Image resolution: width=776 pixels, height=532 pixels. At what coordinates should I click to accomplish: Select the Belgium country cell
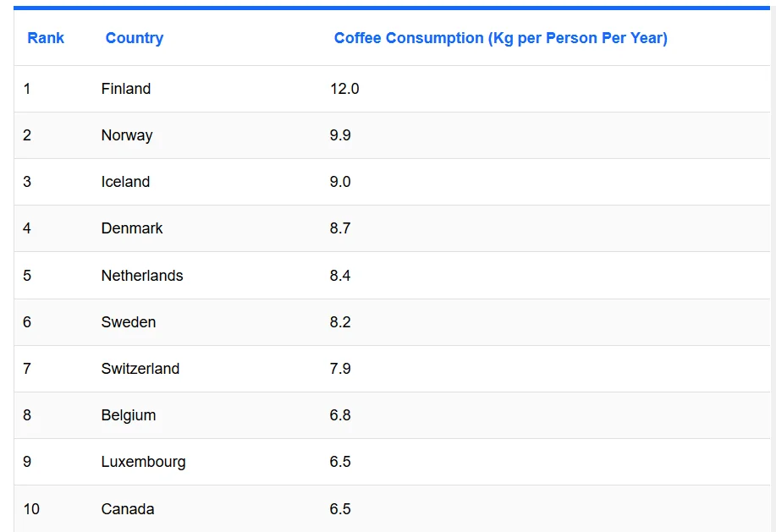[x=128, y=415]
